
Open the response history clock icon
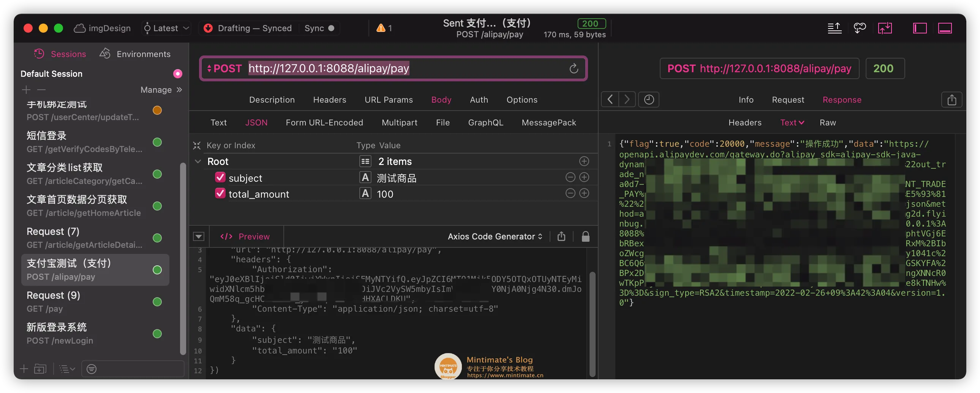click(x=649, y=100)
